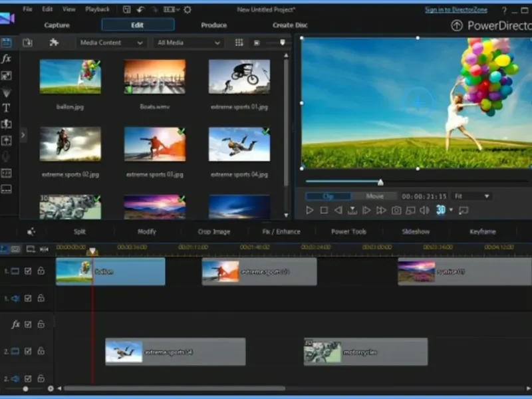The height and width of the screenshot is (399, 532).
Task: Open preferences gear icon in top toolbar
Action: coord(187,9)
